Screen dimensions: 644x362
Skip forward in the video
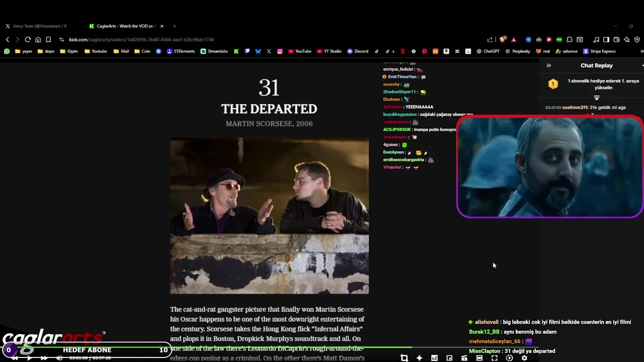[44, 358]
